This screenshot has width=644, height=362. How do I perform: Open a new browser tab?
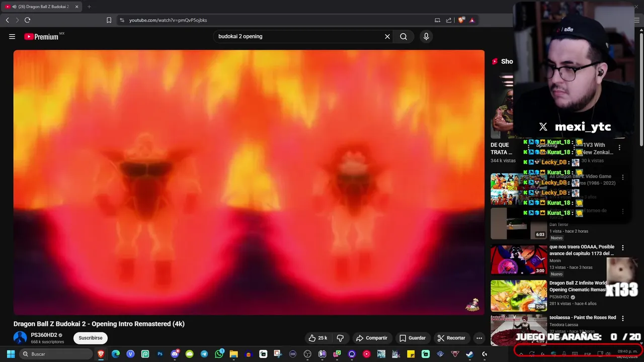pyautogui.click(x=89, y=7)
